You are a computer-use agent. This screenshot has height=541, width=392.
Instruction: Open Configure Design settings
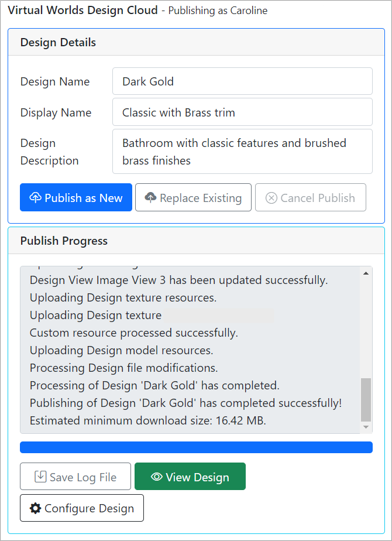pos(82,508)
